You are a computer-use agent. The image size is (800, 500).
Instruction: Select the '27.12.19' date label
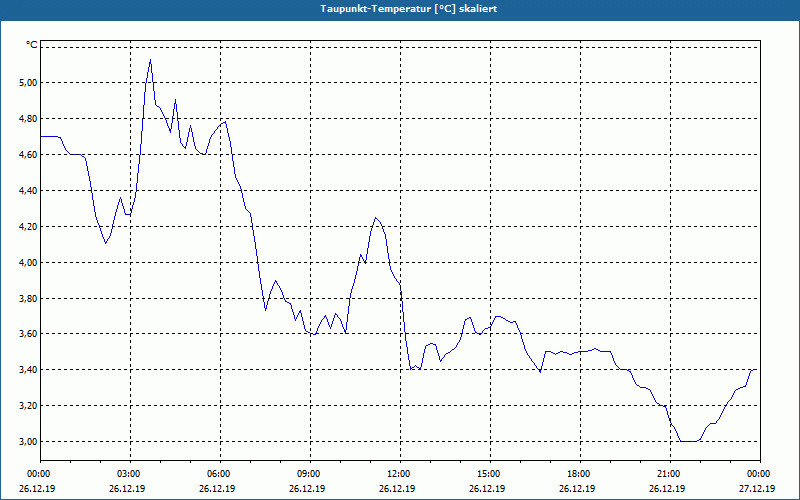point(758,488)
